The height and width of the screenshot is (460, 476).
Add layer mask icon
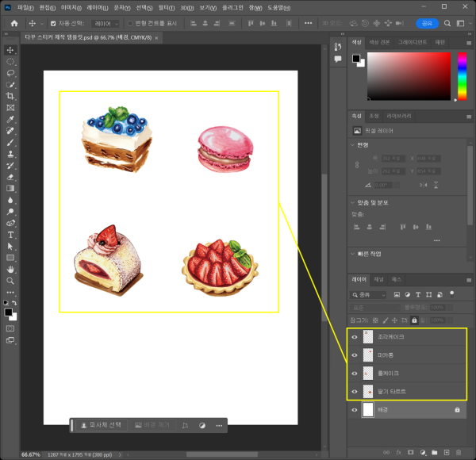pyautogui.click(x=410, y=452)
